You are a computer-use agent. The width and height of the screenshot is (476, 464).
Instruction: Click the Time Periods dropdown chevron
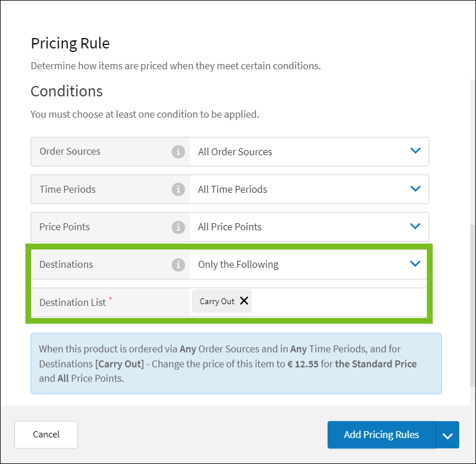pos(415,188)
